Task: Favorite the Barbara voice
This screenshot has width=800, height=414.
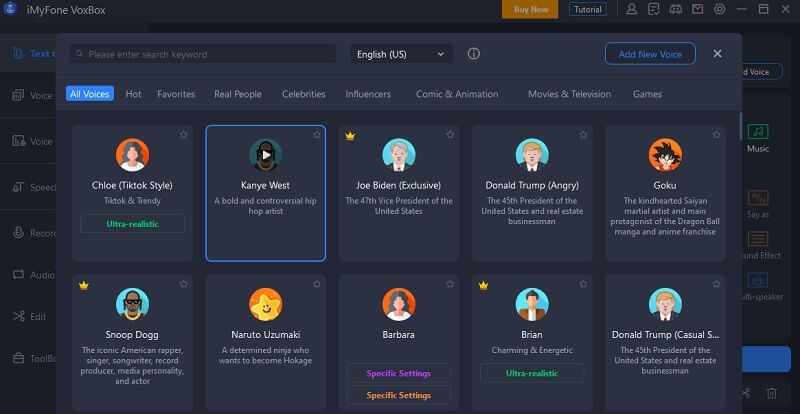Action: [x=450, y=284]
